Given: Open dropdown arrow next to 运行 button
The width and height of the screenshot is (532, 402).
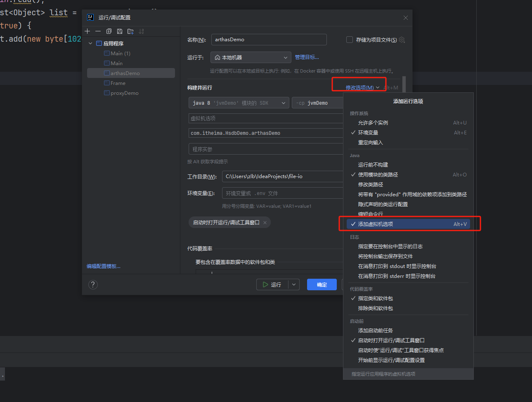Looking at the screenshot, I should point(294,284).
